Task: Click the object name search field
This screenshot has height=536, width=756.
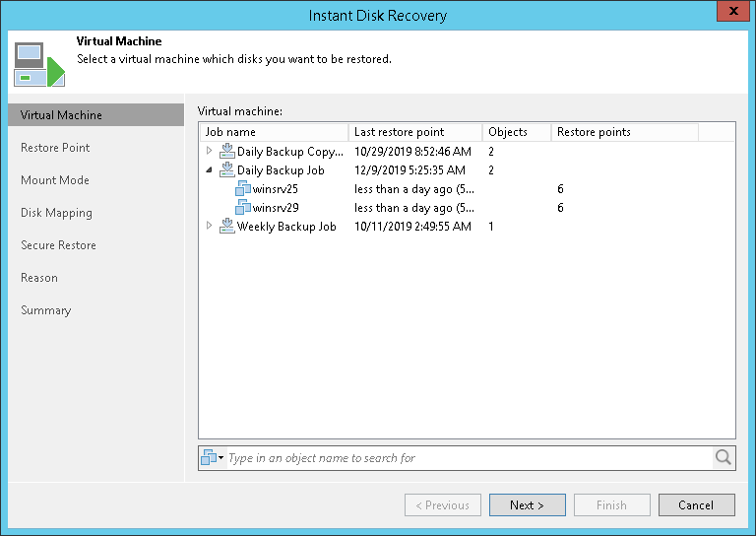Action: click(x=468, y=458)
